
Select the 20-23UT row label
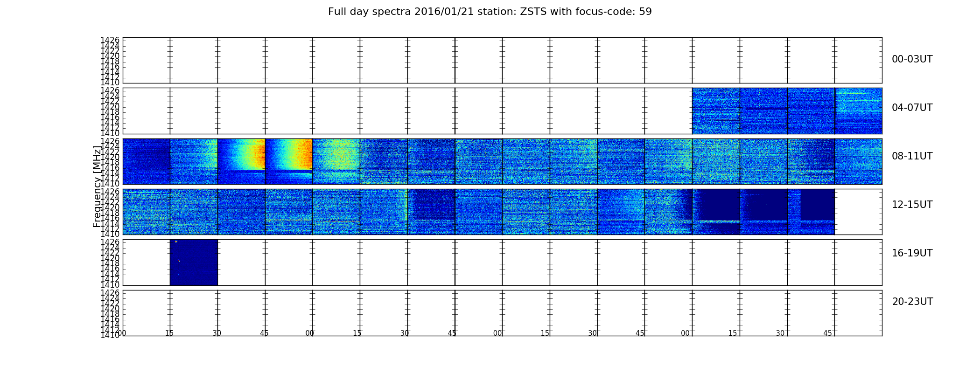pyautogui.click(x=912, y=302)
